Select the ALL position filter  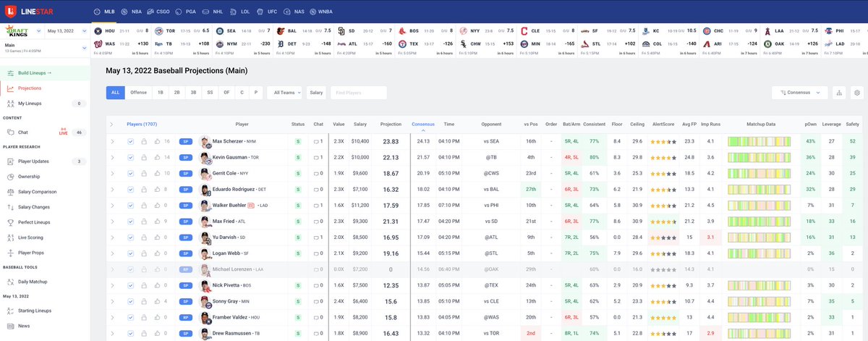click(x=115, y=93)
